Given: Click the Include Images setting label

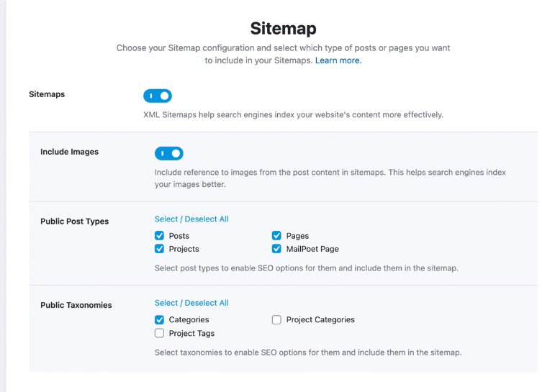Looking at the screenshot, I should pyautogui.click(x=69, y=152).
